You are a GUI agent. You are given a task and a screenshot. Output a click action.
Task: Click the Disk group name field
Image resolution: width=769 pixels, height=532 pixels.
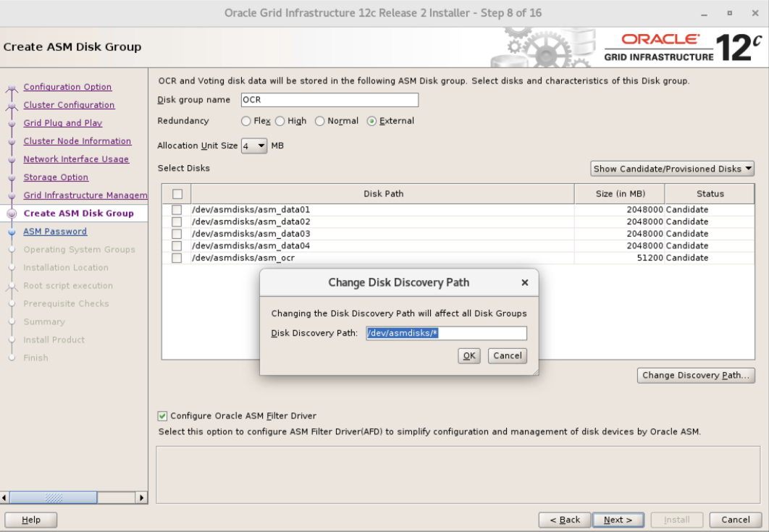tap(329, 100)
